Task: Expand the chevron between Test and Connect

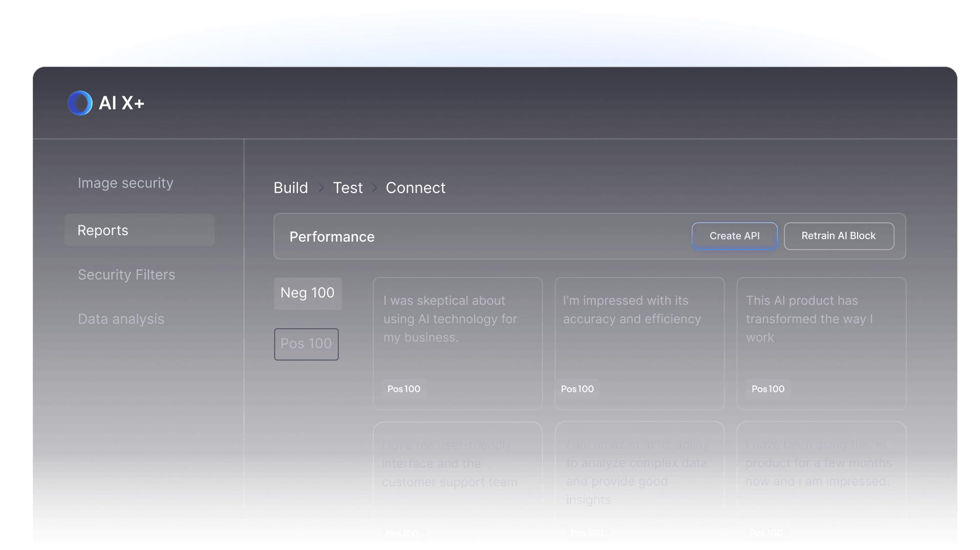Action: pos(374,188)
